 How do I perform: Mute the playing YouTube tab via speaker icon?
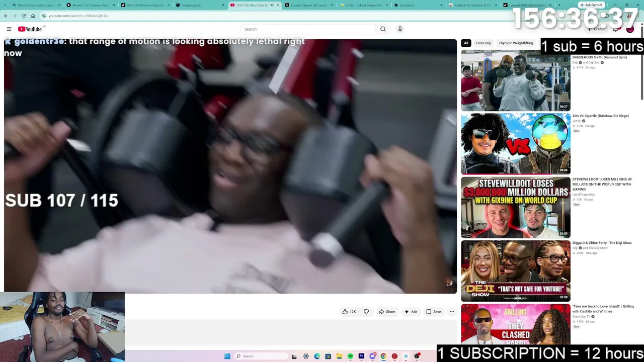coord(272,5)
